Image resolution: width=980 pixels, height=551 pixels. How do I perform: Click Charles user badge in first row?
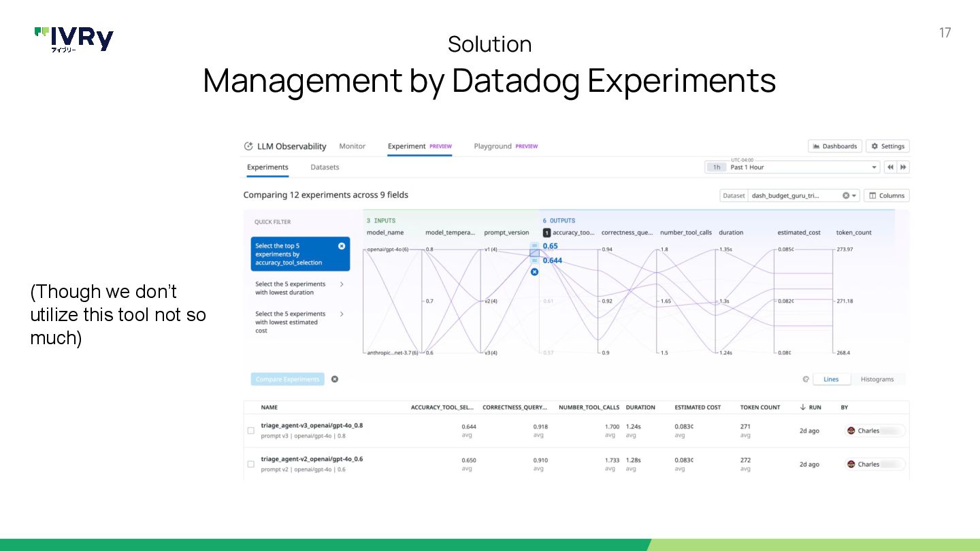point(875,431)
